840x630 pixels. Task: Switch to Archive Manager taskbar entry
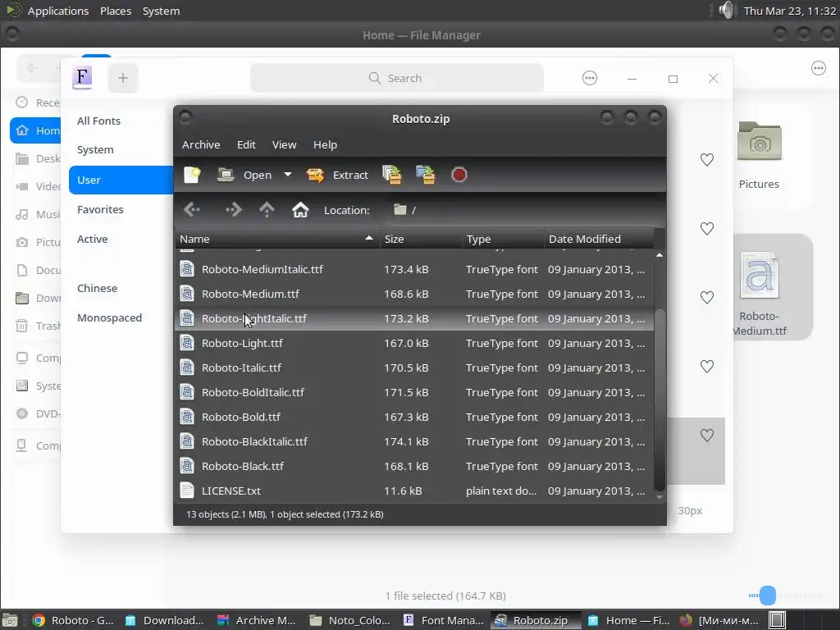click(x=257, y=620)
